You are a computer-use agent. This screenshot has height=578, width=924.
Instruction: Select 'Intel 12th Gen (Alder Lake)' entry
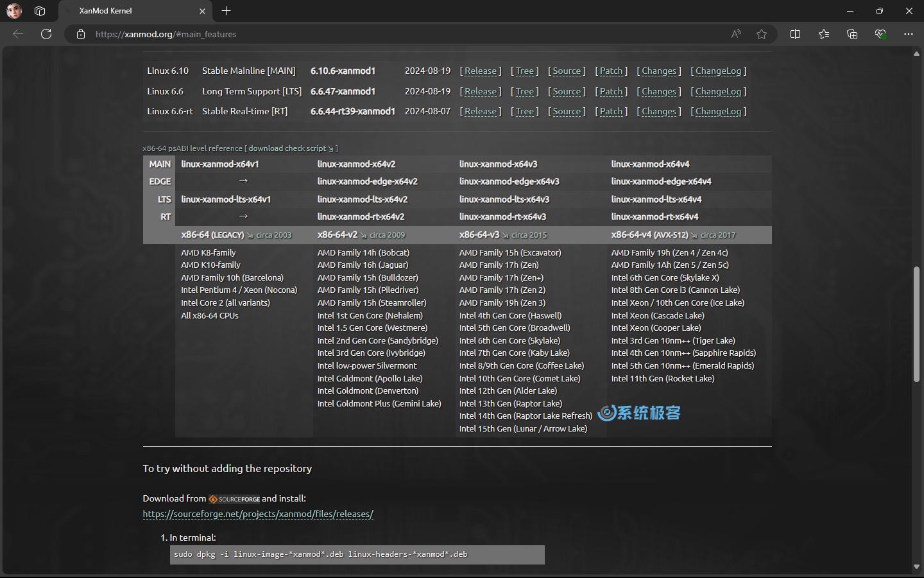[508, 391]
